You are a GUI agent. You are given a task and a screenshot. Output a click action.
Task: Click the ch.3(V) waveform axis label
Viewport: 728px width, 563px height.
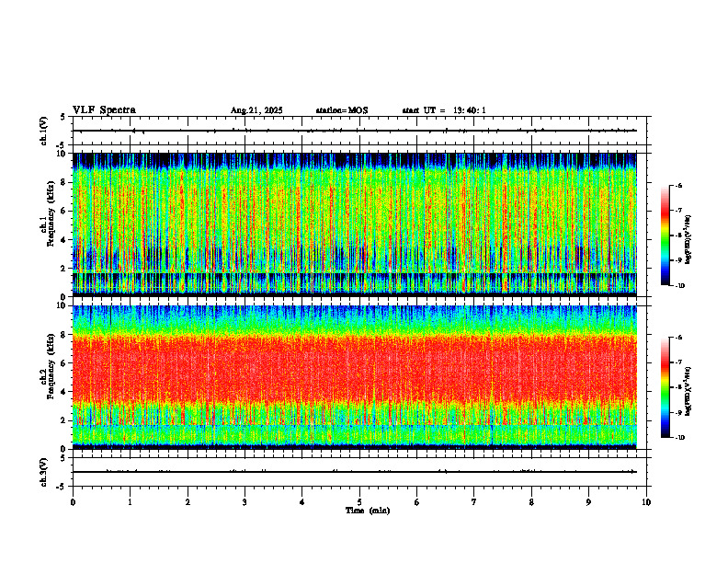pos(44,472)
